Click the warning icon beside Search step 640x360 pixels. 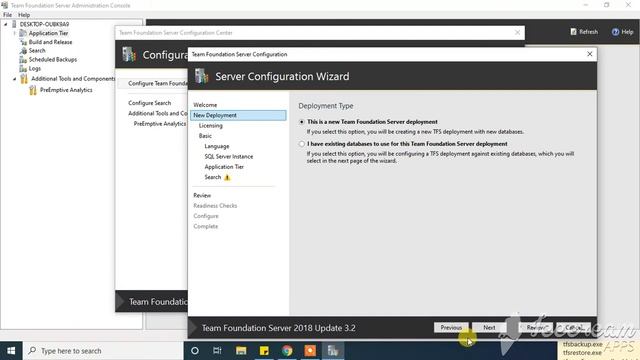point(227,177)
